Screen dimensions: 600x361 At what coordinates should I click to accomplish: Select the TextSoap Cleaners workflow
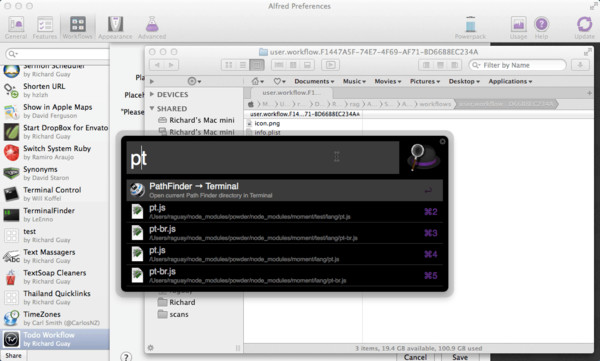click(55, 276)
